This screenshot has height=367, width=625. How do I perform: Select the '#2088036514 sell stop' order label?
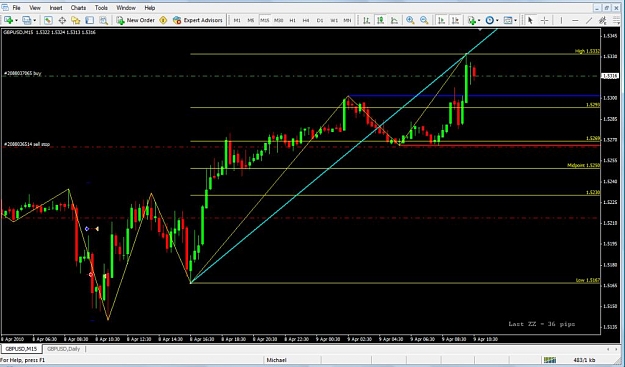27,144
